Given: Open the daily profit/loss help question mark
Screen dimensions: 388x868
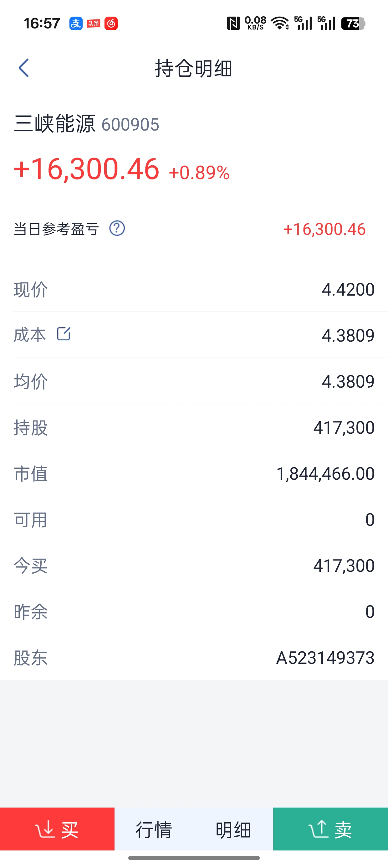Looking at the screenshot, I should (117, 229).
